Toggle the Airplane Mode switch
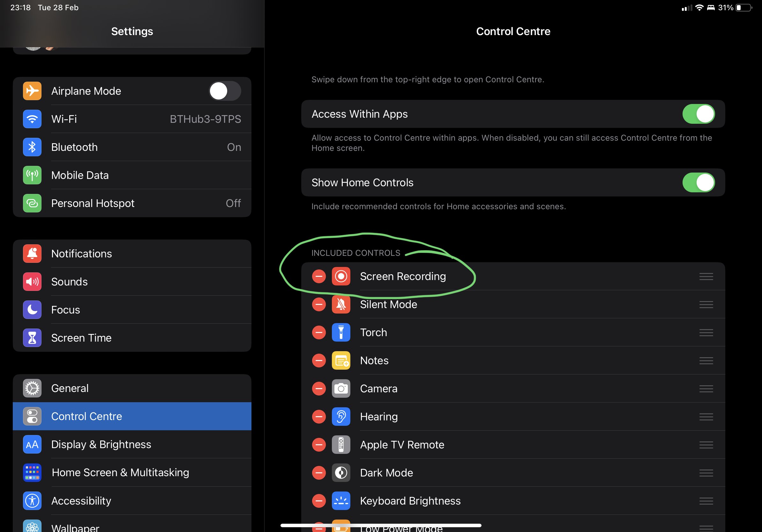 (x=225, y=91)
